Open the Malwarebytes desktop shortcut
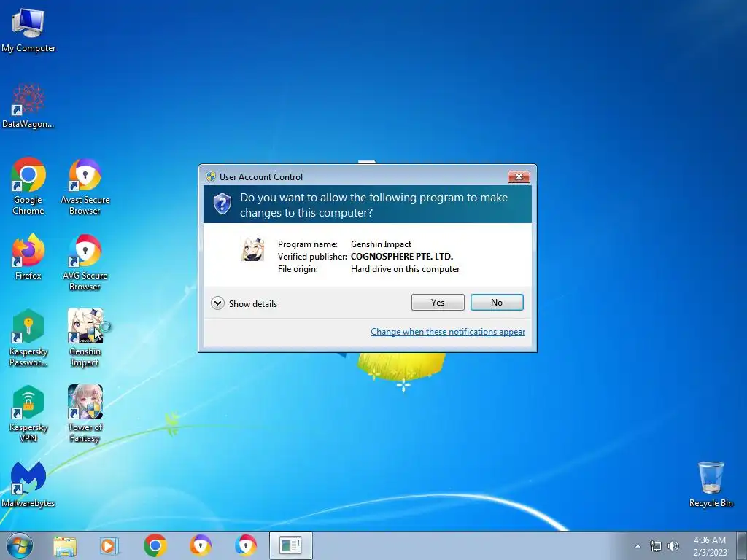Viewport: 747px width, 560px height. 28,484
